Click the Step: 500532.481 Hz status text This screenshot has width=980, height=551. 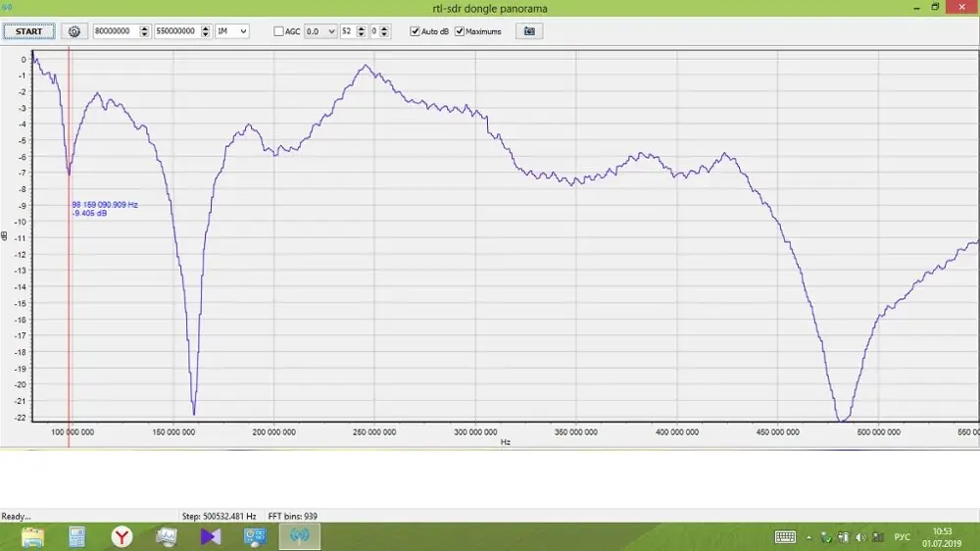pyautogui.click(x=220, y=516)
